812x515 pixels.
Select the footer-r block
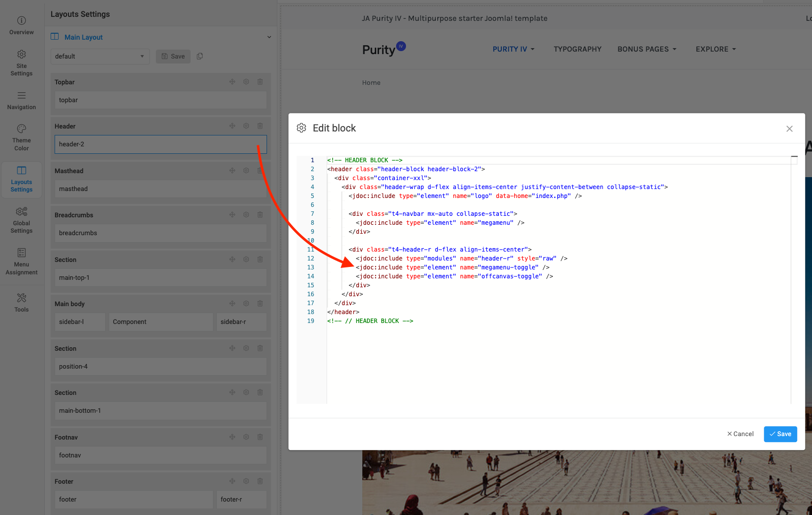241,500
